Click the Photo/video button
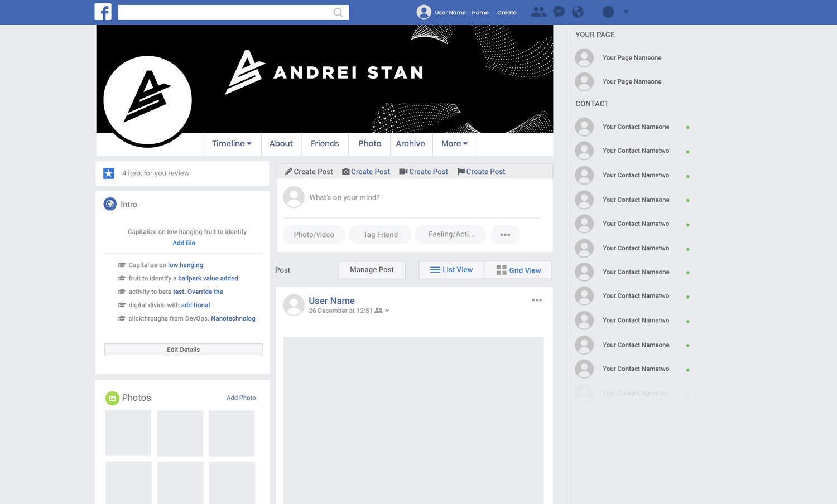The width and height of the screenshot is (837, 504). pos(314,235)
